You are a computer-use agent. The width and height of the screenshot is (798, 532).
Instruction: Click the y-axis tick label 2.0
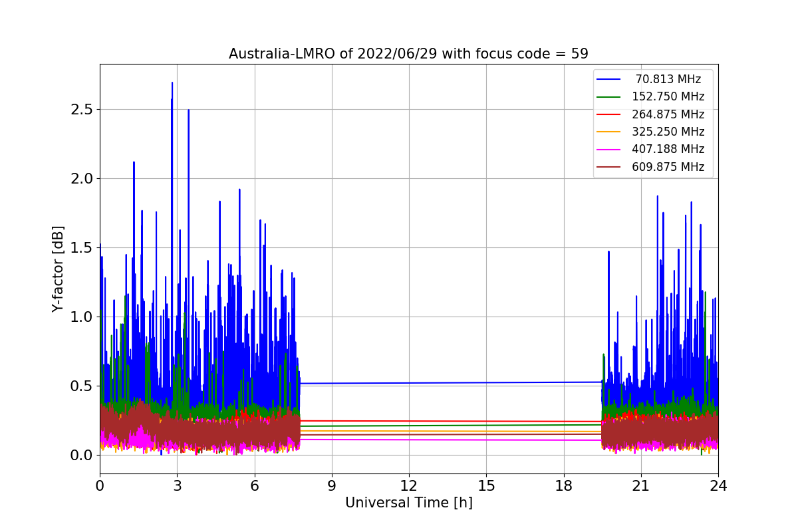82,178
